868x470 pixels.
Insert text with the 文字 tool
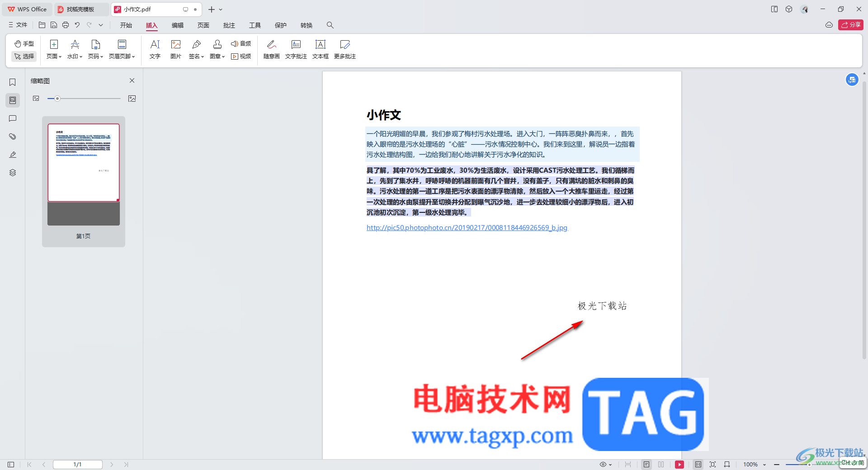coord(155,49)
